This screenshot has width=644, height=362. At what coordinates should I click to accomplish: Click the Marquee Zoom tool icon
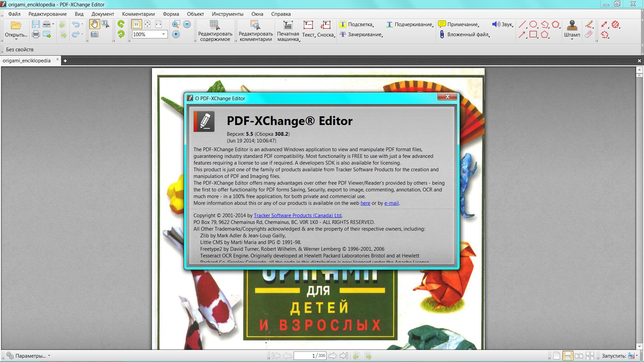coord(176,24)
